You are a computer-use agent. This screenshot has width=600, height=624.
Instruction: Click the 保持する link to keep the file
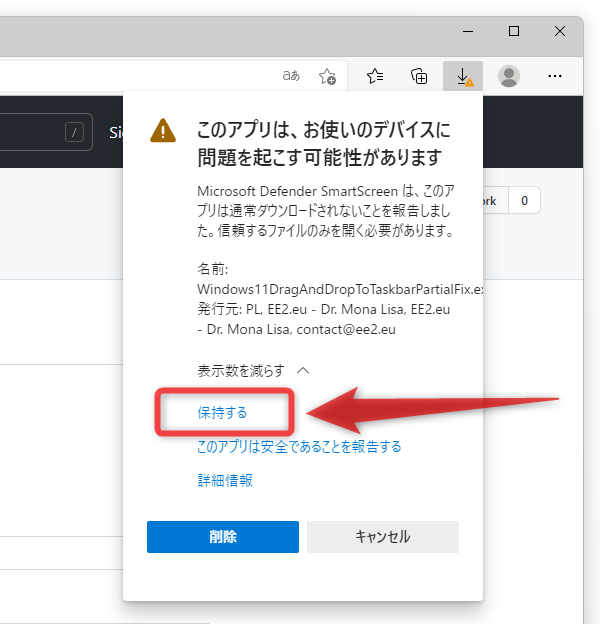click(222, 413)
